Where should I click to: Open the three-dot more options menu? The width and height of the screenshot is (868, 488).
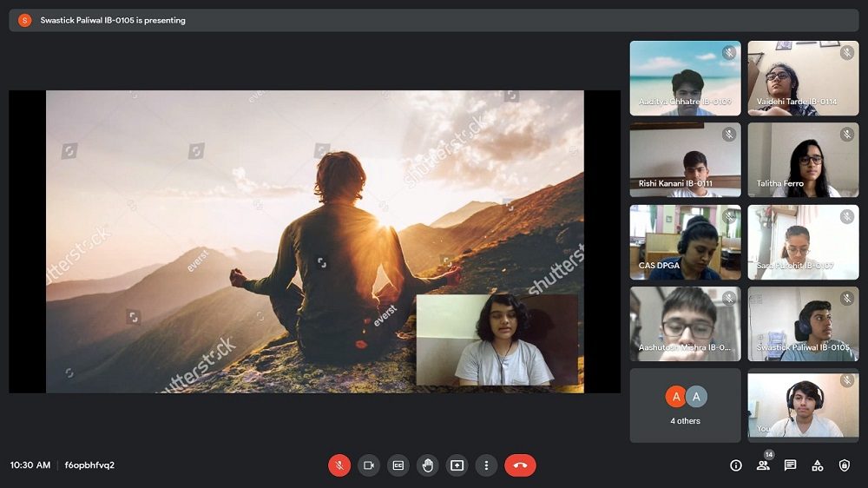click(487, 465)
